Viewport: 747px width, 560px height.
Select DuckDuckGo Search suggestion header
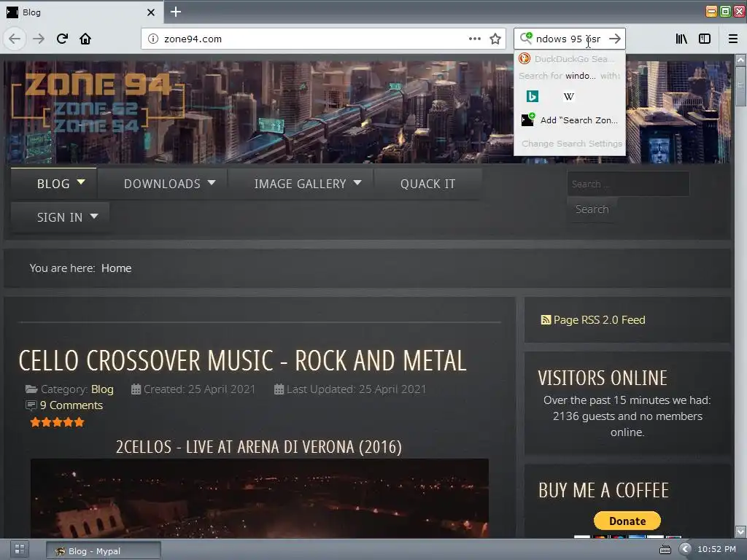(x=570, y=58)
